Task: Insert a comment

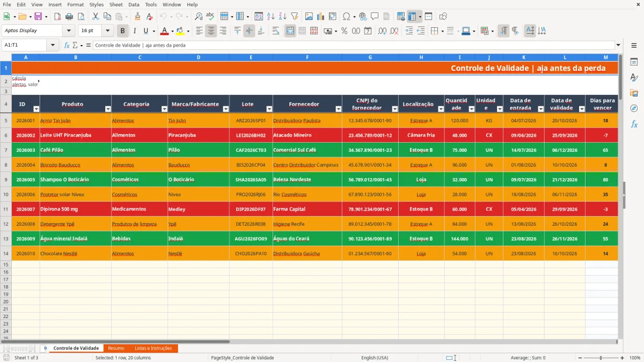Action: tap(375, 17)
